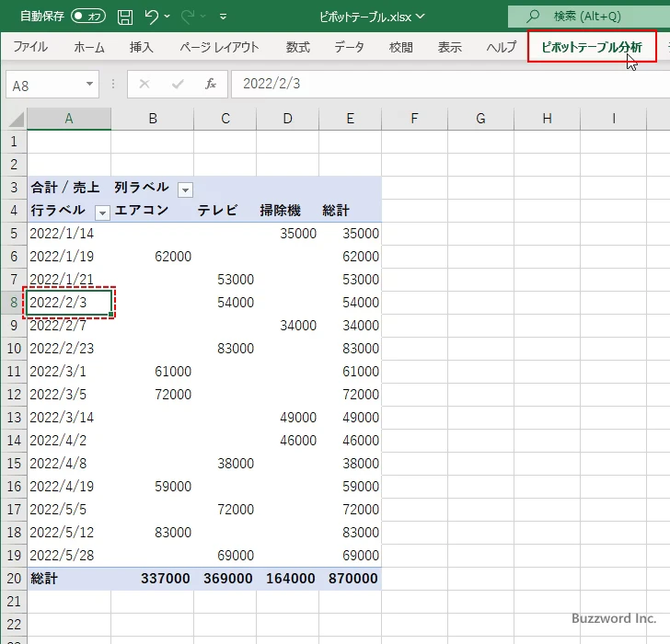This screenshot has height=644, width=670.
Task: Open the 行ラベル filter dropdown
Action: pyautogui.click(x=102, y=213)
